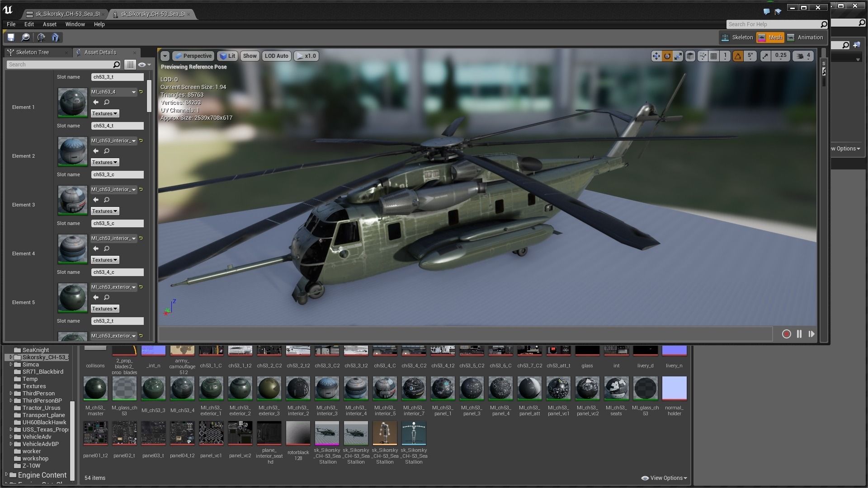The height and width of the screenshot is (488, 868).
Task: Step the preview forward one frame
Action: [x=811, y=334]
